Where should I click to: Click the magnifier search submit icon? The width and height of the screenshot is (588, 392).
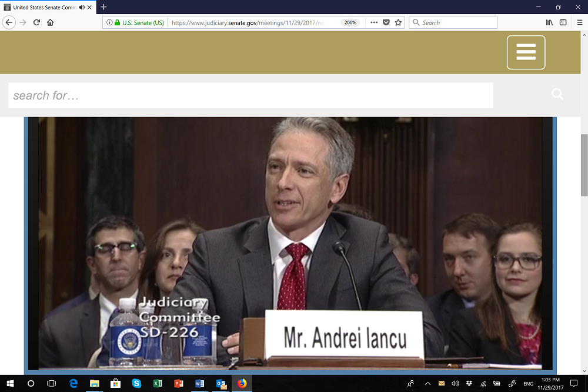click(557, 94)
